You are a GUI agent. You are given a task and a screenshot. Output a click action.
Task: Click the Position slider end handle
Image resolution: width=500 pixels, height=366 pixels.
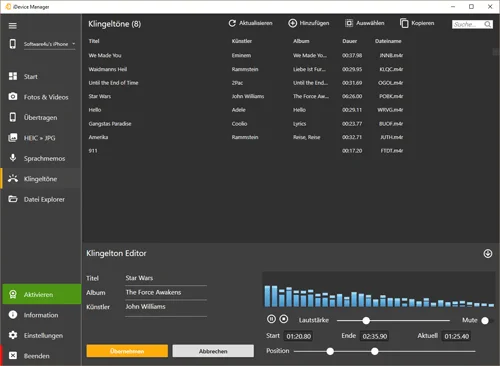coord(375,351)
